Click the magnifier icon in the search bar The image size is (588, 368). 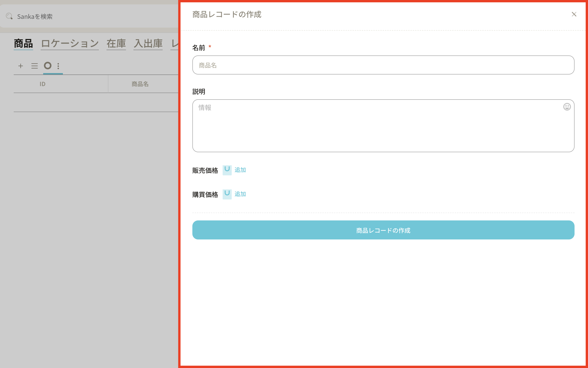(9, 16)
